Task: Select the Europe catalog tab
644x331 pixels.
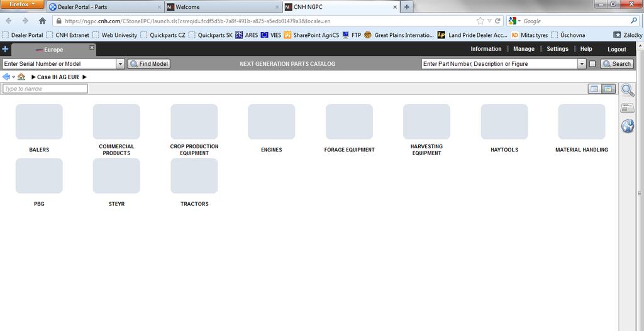Action: click(53, 50)
